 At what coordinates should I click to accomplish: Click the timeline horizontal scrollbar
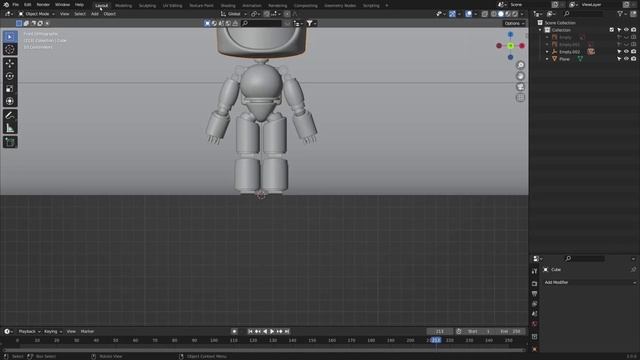[x=263, y=350]
